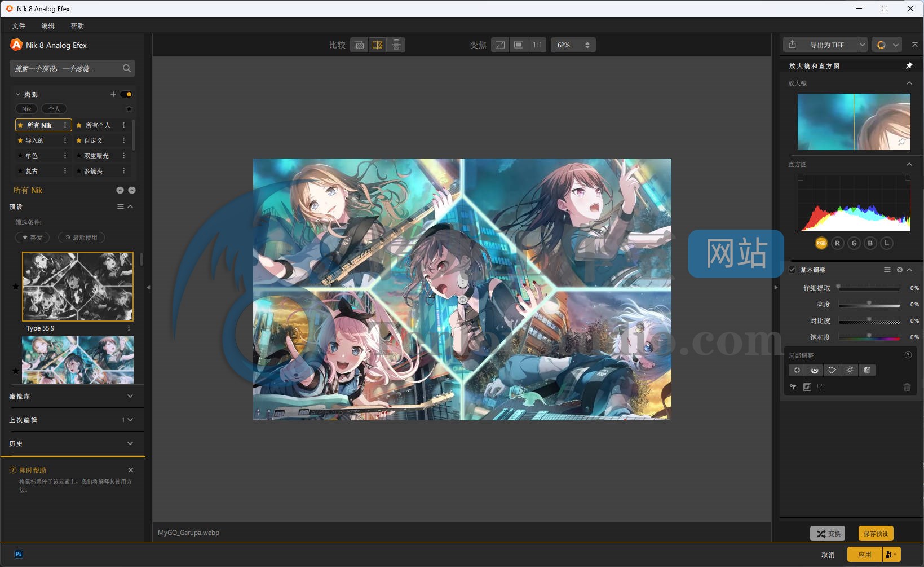This screenshot has width=924, height=567.
Task: Click the side-by-side compare icon
Action: [396, 45]
